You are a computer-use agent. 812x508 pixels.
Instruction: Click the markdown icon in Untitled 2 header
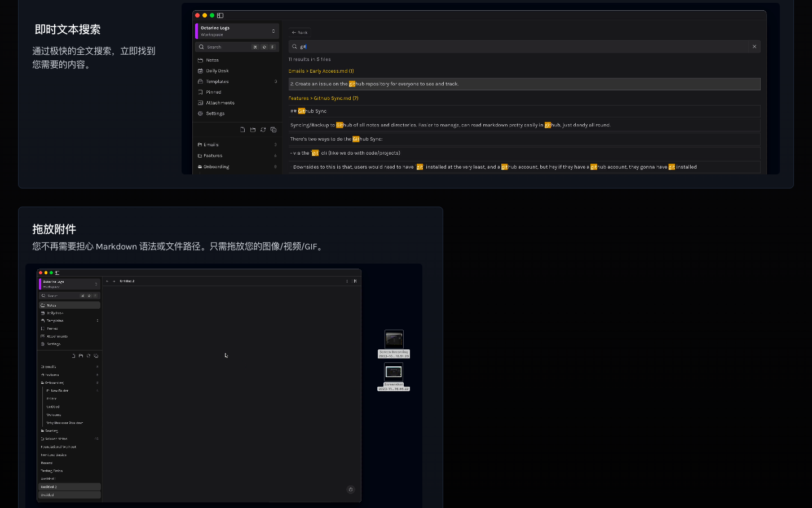(355, 281)
